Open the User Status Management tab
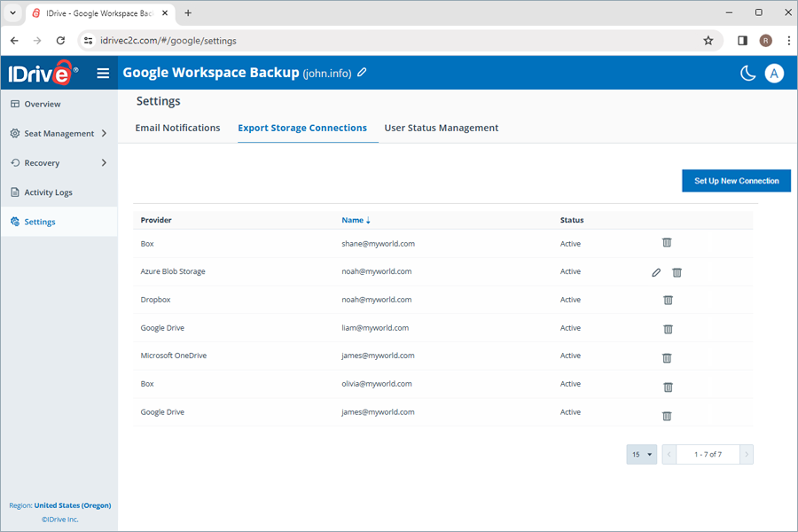This screenshot has width=798, height=532. tap(441, 128)
